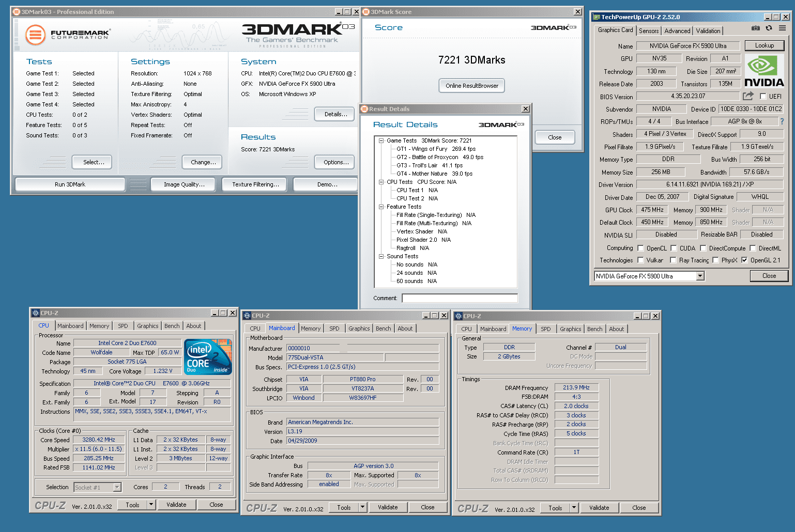Open the GeForce FX 5900 Ultra GPU dropdown

point(700,276)
